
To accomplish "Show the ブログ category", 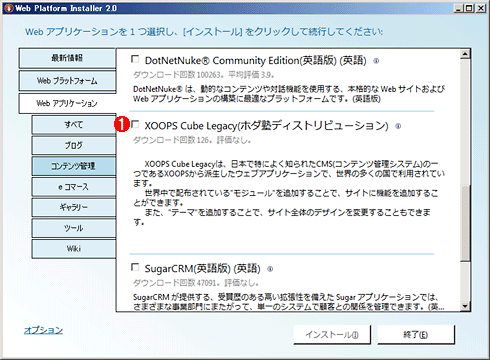I will click(74, 145).
